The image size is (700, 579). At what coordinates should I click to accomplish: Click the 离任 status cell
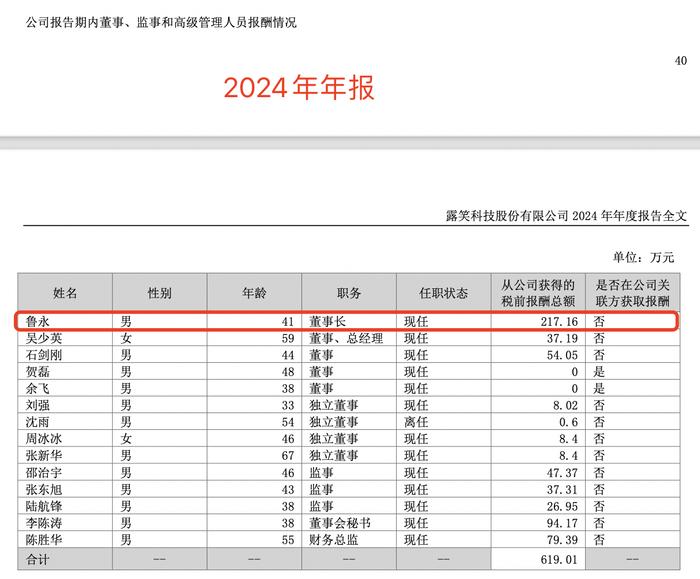[x=416, y=422]
